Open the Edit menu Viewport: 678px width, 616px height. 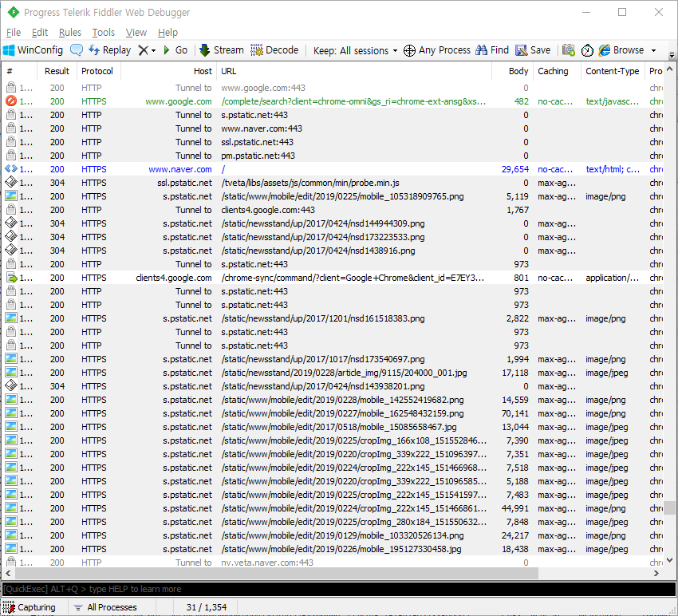[39, 33]
